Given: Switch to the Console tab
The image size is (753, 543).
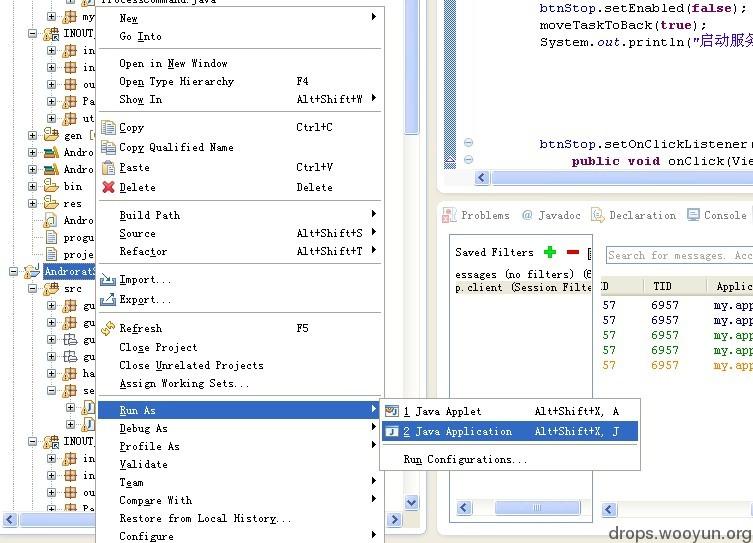Looking at the screenshot, I should coord(717,215).
